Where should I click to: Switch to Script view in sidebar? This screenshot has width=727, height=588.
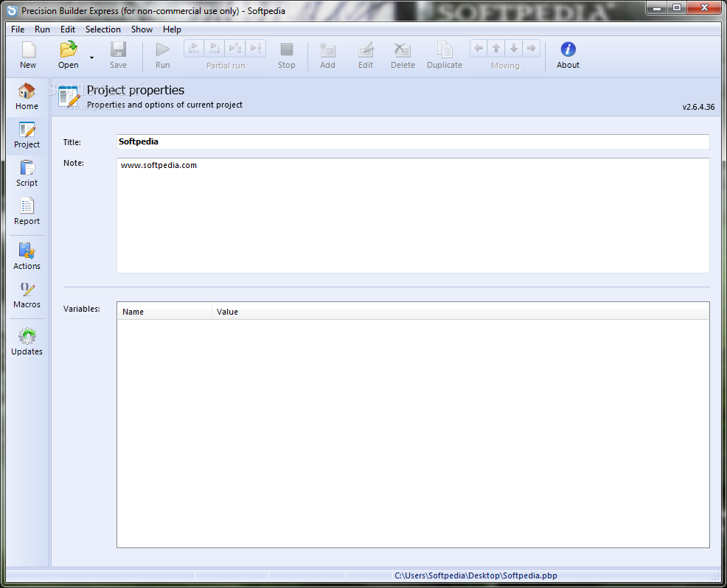point(27,173)
